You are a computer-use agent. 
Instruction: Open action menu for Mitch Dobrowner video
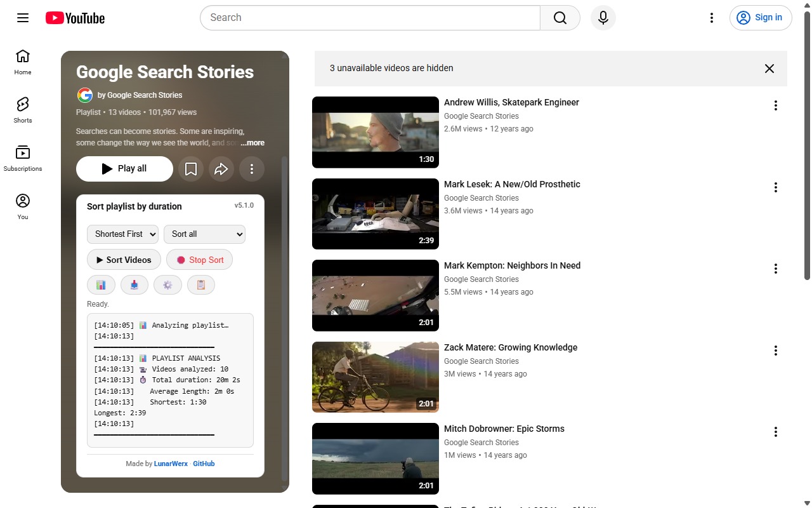775,432
